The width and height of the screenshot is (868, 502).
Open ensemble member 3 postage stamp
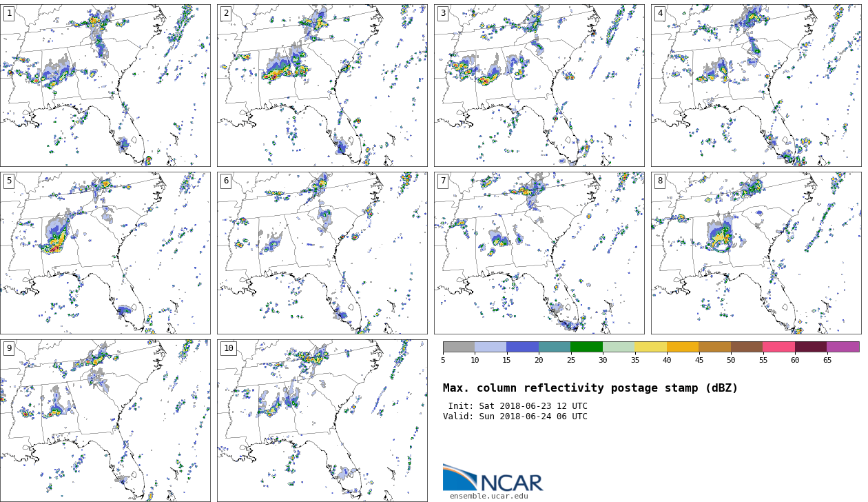539,86
